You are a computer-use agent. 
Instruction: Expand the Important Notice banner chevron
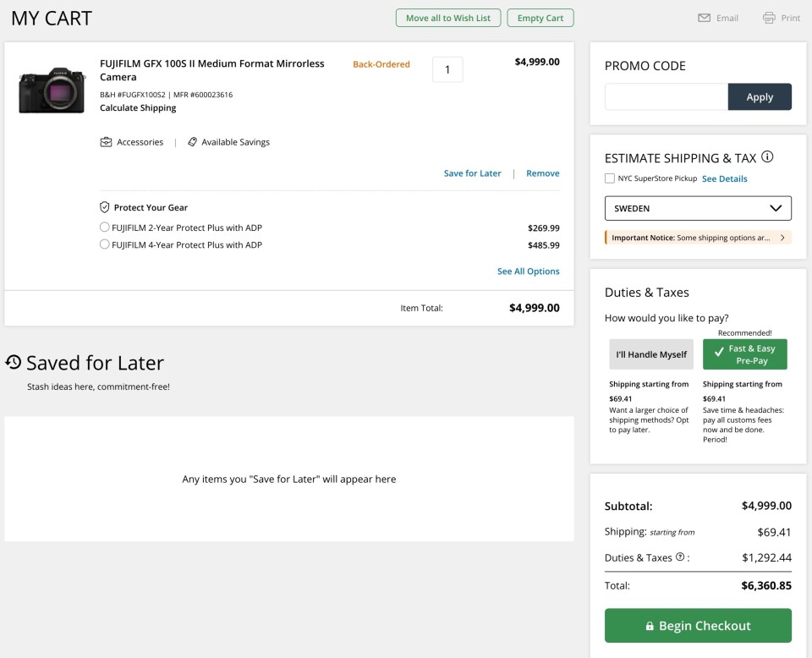[782, 238]
